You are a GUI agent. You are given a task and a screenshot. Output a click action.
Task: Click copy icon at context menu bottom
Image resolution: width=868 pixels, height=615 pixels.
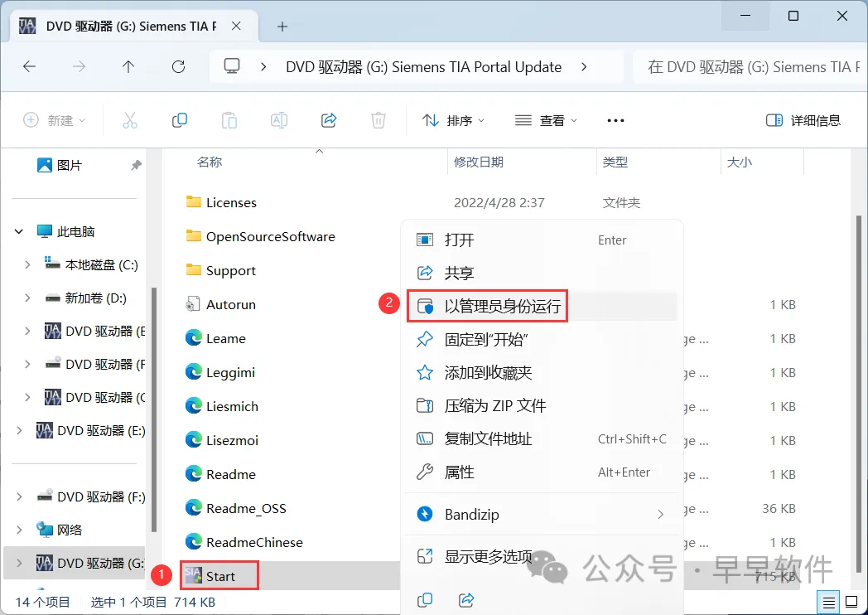tap(425, 599)
